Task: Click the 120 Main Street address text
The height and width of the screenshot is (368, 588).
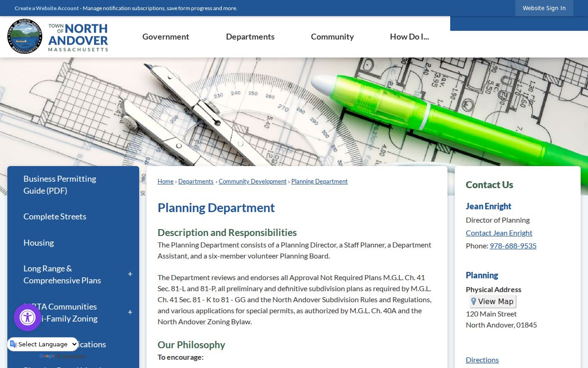Action: point(491,314)
